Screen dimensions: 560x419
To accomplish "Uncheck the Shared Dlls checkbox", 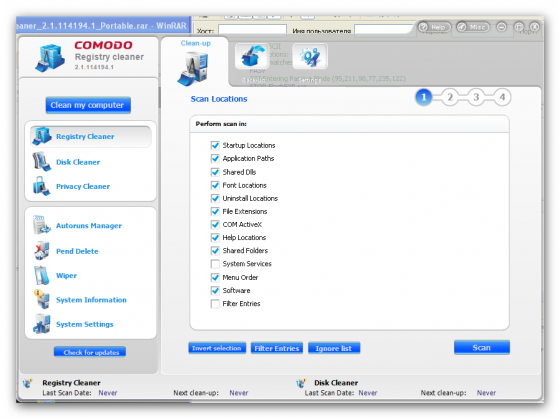I will point(215,172).
